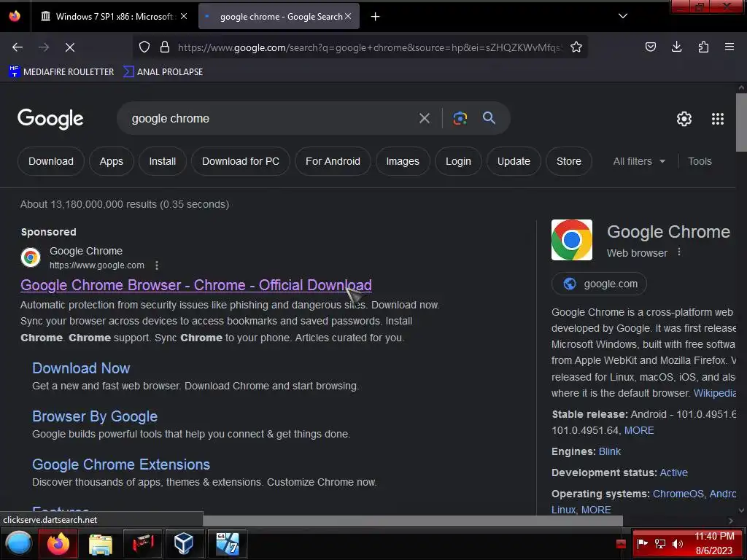Image resolution: width=747 pixels, height=560 pixels.
Task: Click MORE after Stable release
Action: coord(639,430)
